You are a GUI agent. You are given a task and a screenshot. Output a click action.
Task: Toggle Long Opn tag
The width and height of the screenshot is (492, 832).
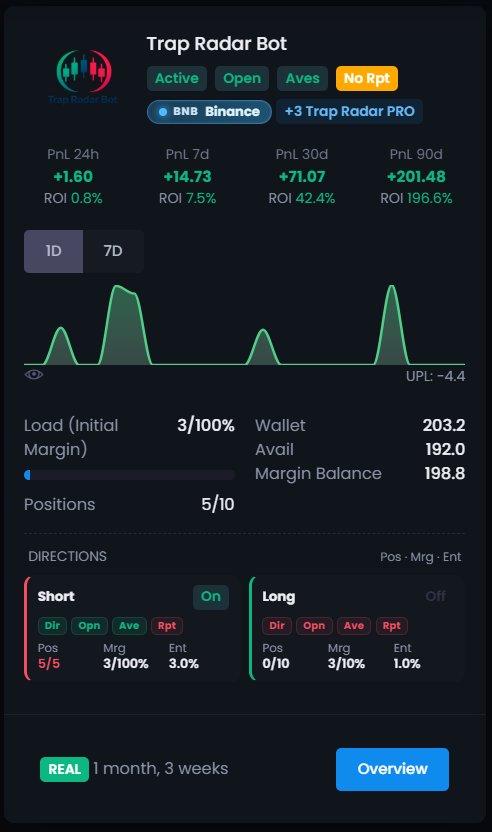click(x=314, y=626)
